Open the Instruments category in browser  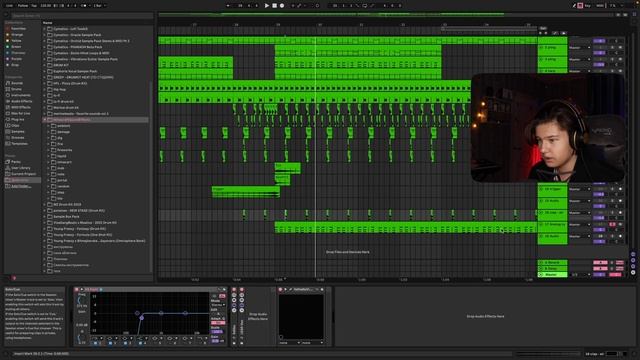tap(20, 95)
